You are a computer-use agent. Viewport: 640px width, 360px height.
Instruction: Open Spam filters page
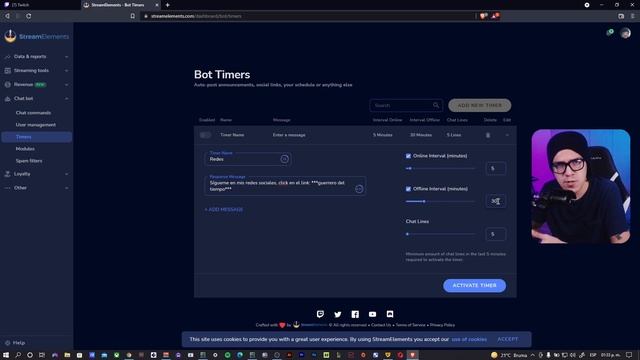pyautogui.click(x=29, y=161)
